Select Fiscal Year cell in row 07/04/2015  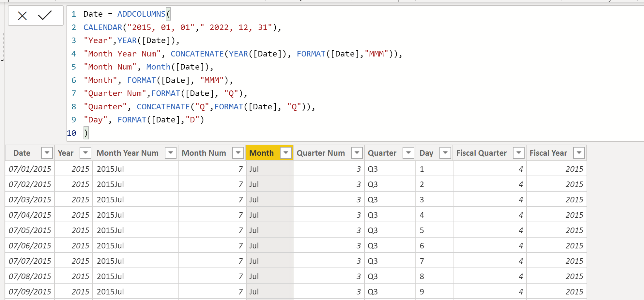coord(557,215)
